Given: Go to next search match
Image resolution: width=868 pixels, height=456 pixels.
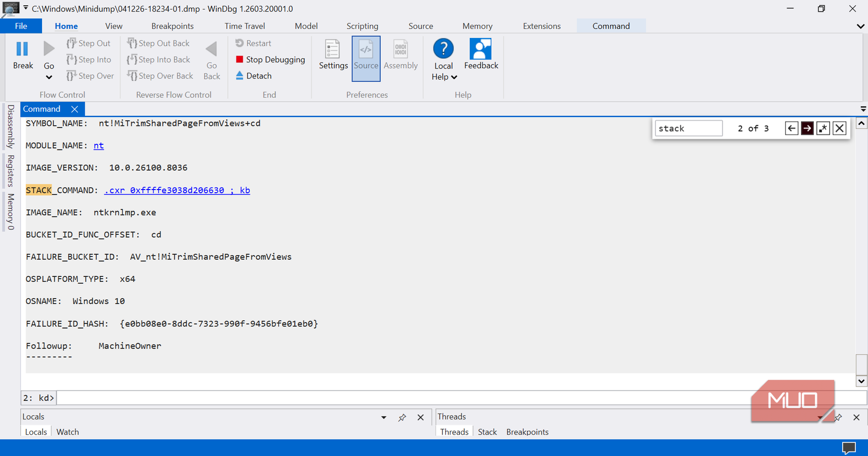Looking at the screenshot, I should coord(808,128).
